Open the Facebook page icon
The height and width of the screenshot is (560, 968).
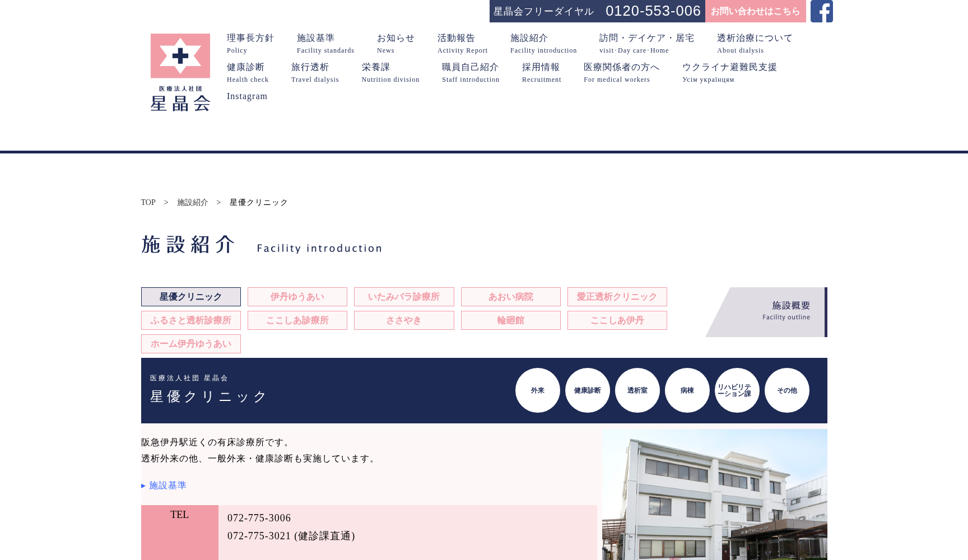(821, 11)
